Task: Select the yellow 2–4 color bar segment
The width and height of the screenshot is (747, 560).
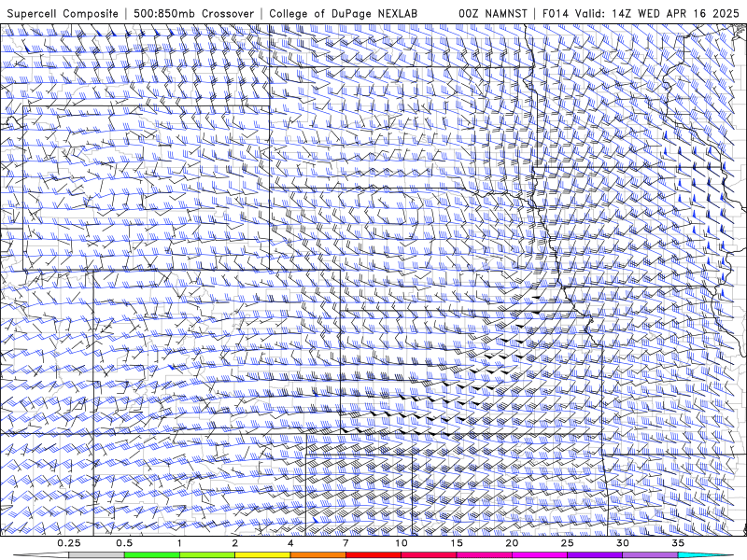Action: [x=262, y=555]
